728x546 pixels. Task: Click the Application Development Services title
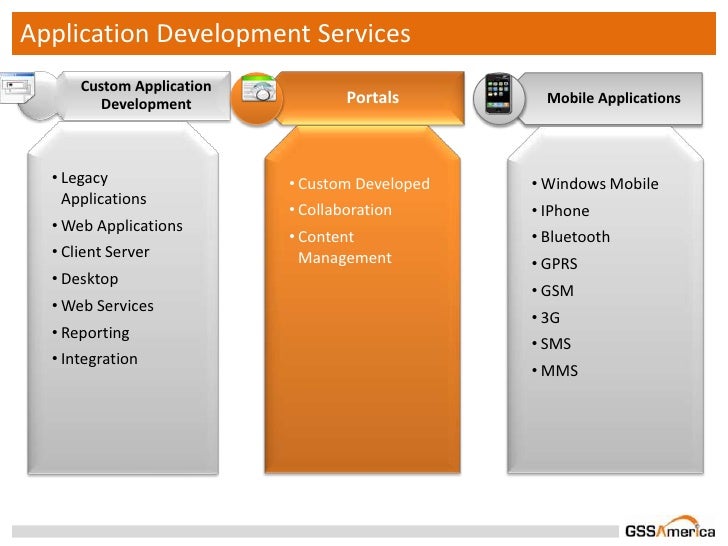point(215,33)
